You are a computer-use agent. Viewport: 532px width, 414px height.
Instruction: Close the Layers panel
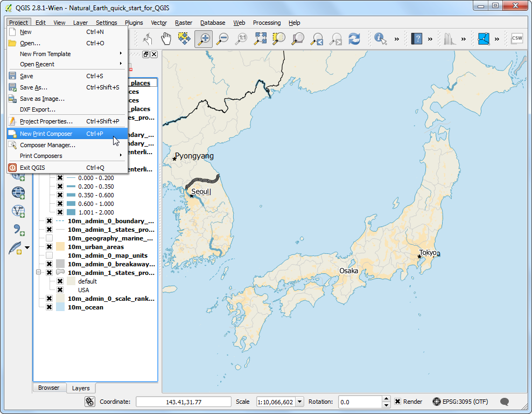pos(154,54)
